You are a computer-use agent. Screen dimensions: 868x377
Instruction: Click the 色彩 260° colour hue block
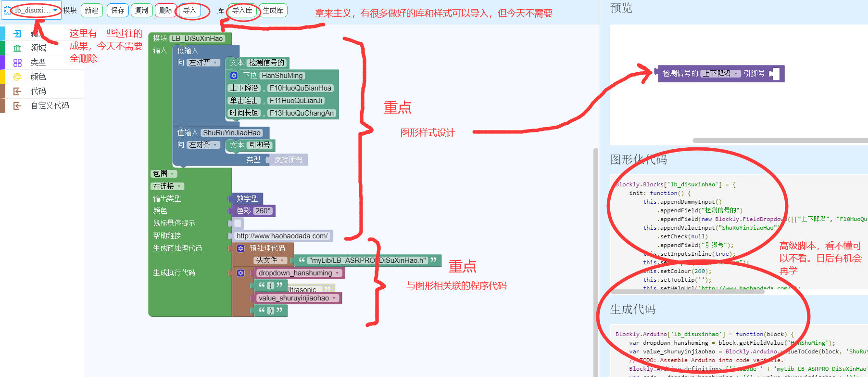255,210
